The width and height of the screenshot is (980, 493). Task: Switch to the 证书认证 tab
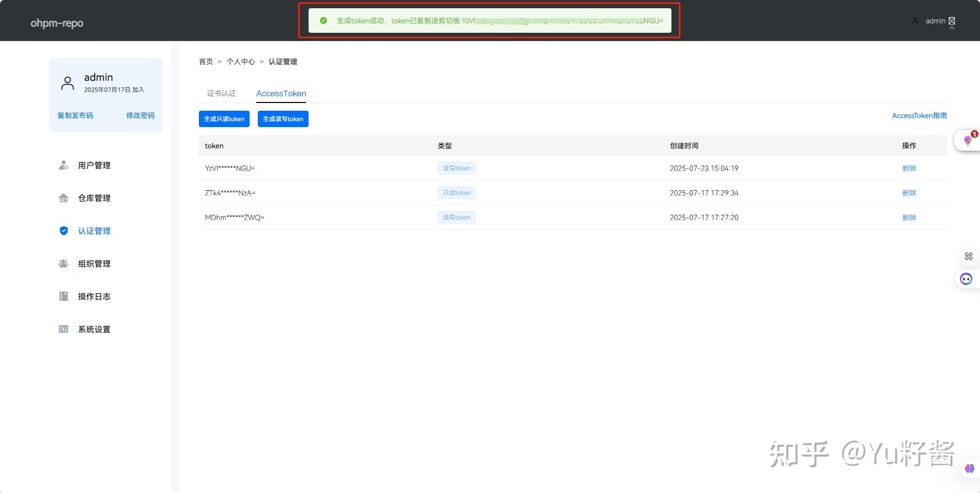click(221, 93)
